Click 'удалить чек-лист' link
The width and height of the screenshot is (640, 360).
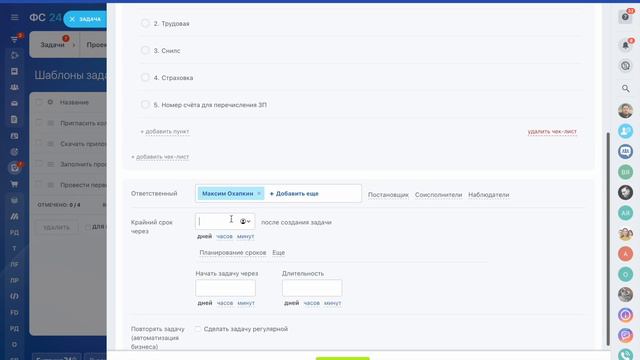[x=552, y=131]
